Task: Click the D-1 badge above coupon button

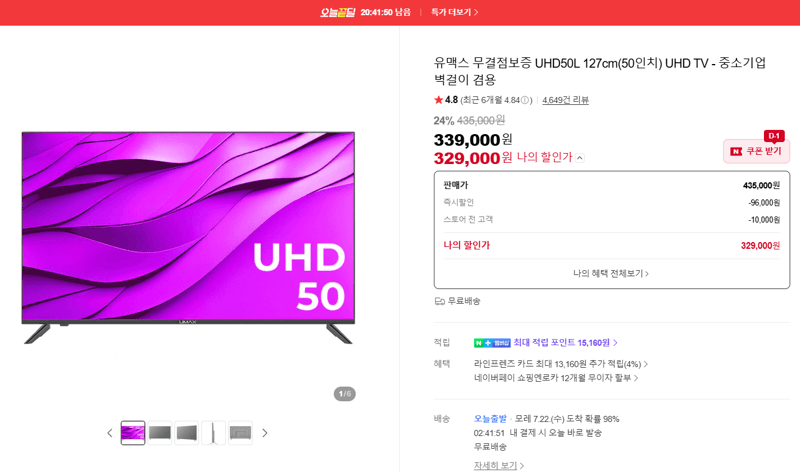Action: point(774,136)
